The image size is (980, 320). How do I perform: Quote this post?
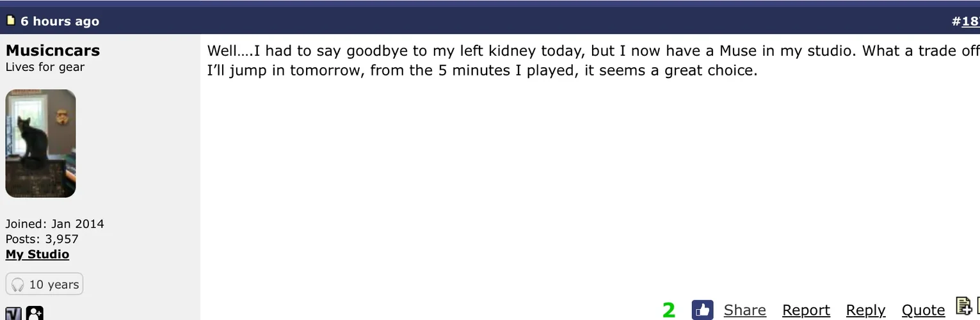tap(923, 310)
